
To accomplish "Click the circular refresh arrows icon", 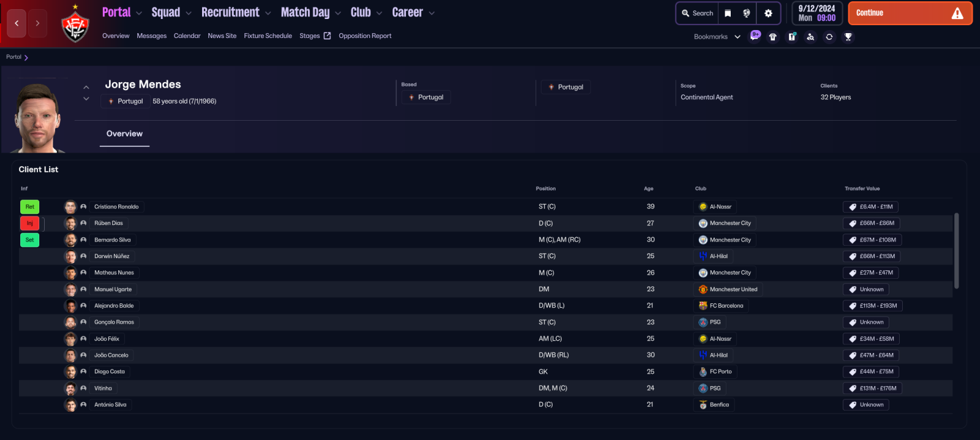I will point(829,37).
